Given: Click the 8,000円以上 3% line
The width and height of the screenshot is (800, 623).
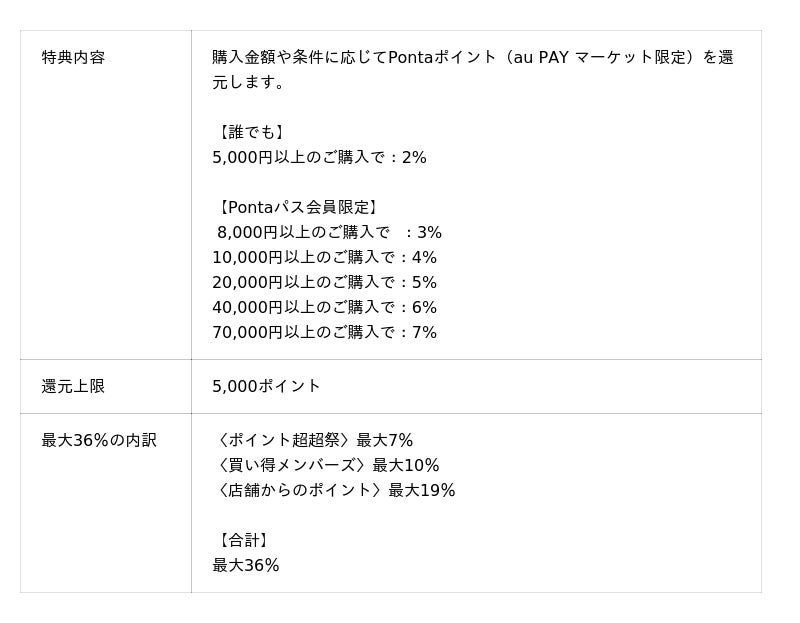Looking at the screenshot, I should pos(328,232).
